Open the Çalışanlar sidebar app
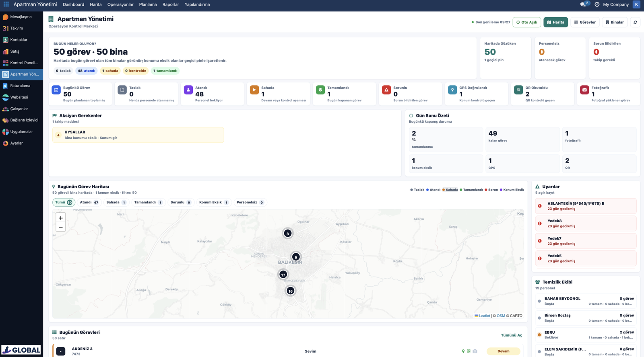The height and width of the screenshot is (357, 644). tap(21, 109)
